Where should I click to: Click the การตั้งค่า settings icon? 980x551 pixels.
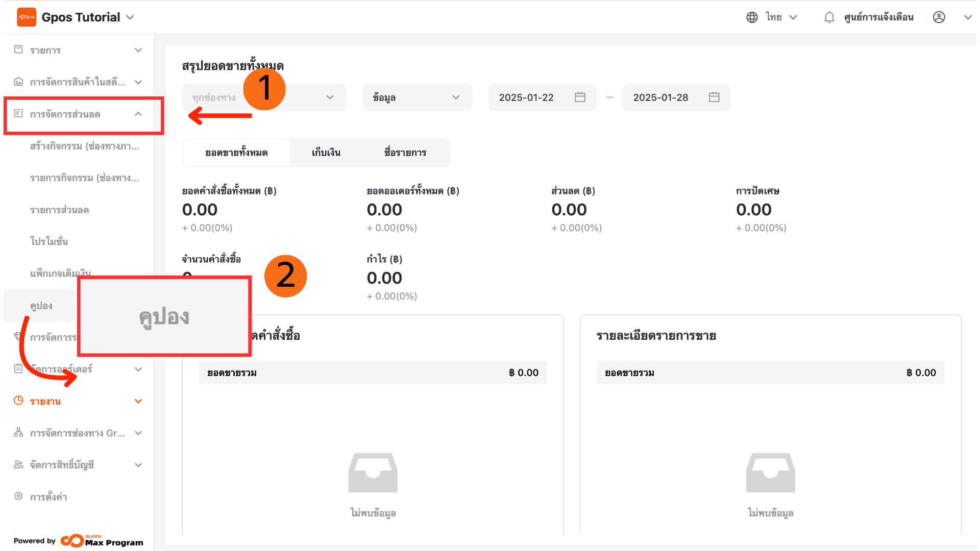[x=18, y=496]
